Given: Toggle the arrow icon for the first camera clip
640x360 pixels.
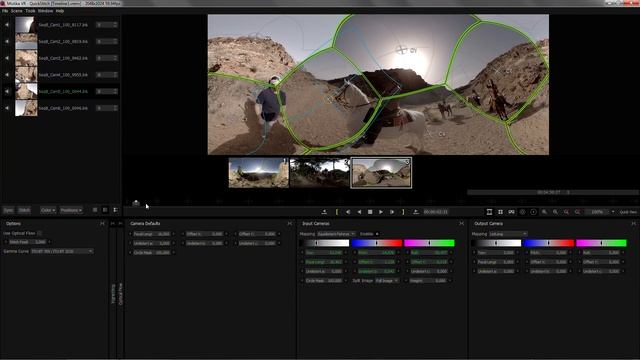Looking at the screenshot, I should [x=7, y=25].
